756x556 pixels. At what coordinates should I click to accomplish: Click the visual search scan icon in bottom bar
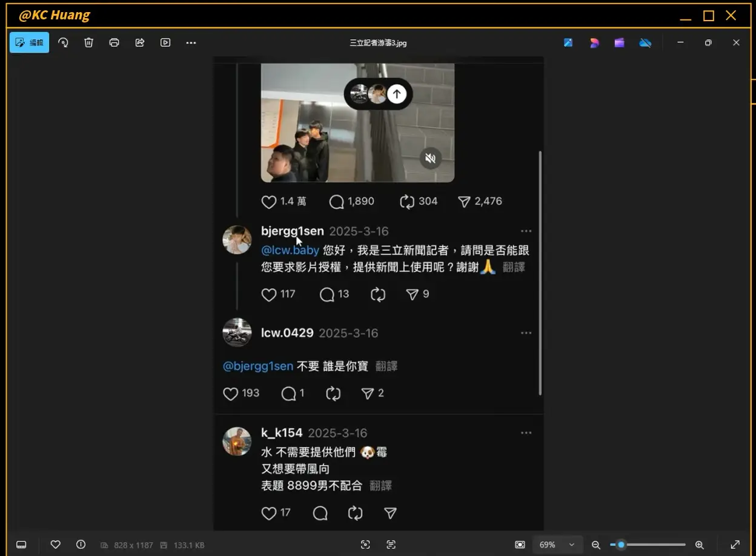[x=365, y=544]
